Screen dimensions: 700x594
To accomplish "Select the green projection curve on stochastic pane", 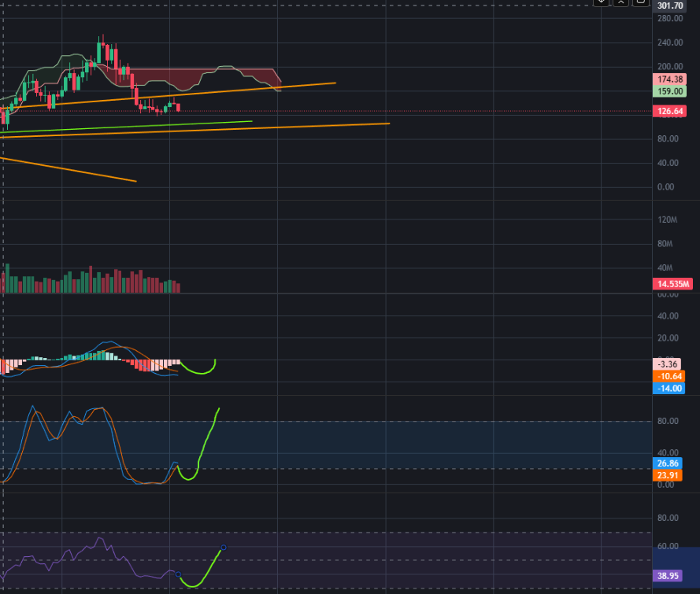I will 206,442.
